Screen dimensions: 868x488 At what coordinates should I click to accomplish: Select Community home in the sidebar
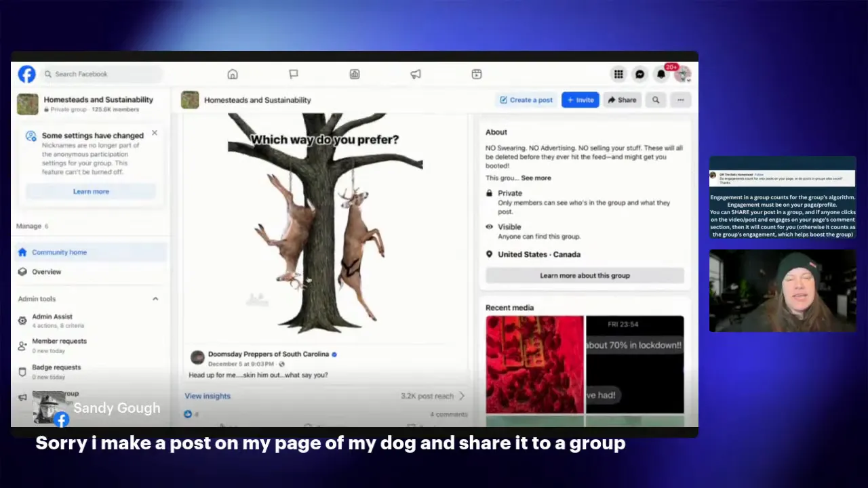59,252
